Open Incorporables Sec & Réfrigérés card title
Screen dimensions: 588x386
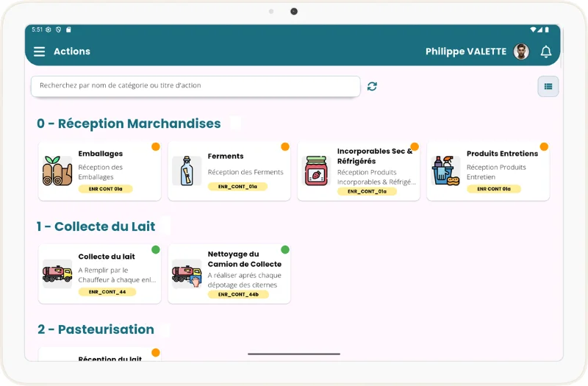(x=375, y=156)
